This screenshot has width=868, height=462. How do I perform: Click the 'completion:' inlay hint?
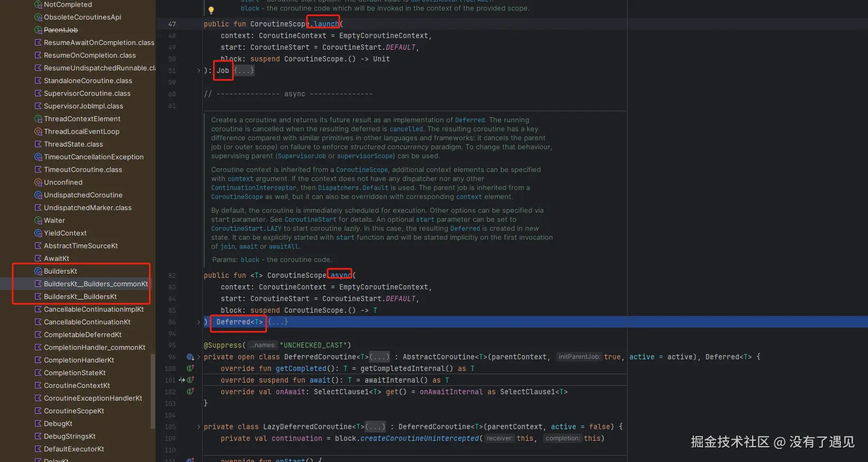pyautogui.click(x=563, y=438)
